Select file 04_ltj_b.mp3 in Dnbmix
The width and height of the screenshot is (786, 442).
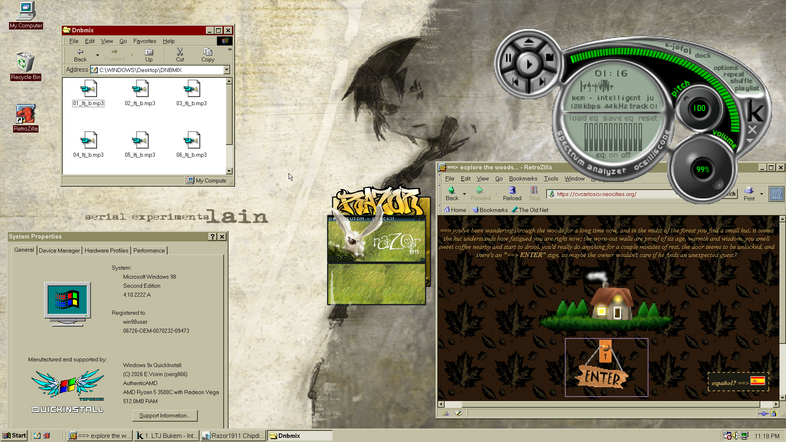(x=88, y=145)
